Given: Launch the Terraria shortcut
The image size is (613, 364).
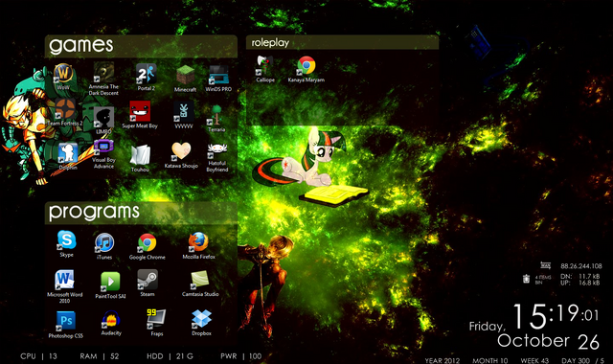Looking at the screenshot, I should pos(216,118).
